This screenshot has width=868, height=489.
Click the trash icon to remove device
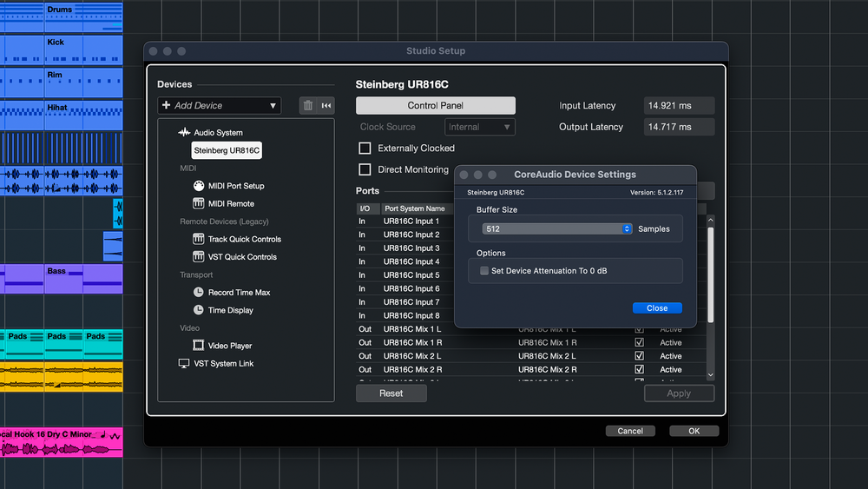coord(307,106)
